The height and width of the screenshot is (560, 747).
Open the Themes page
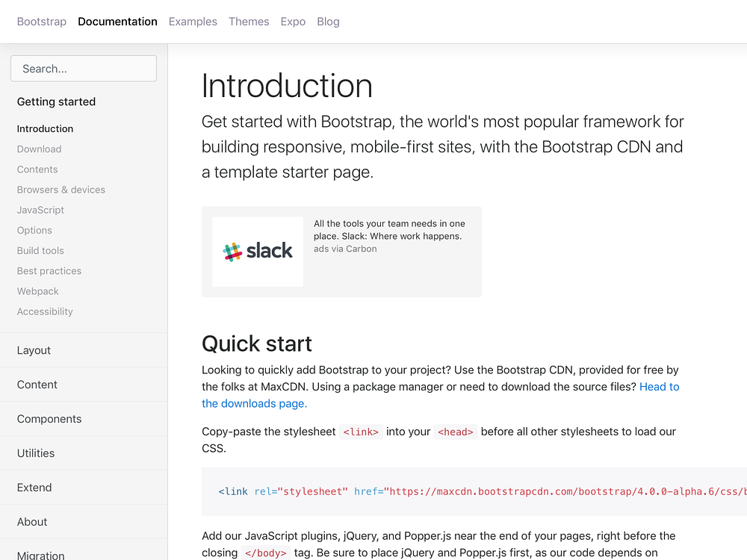click(249, 22)
